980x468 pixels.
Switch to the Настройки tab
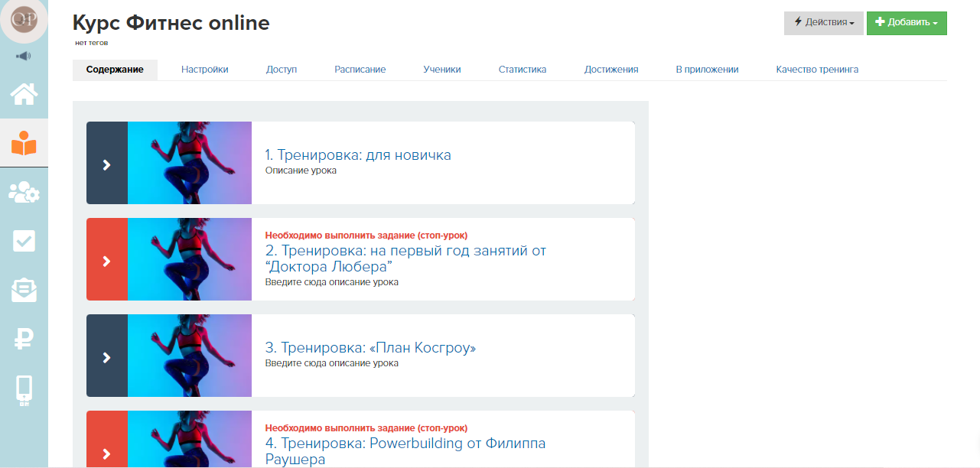coord(203,69)
